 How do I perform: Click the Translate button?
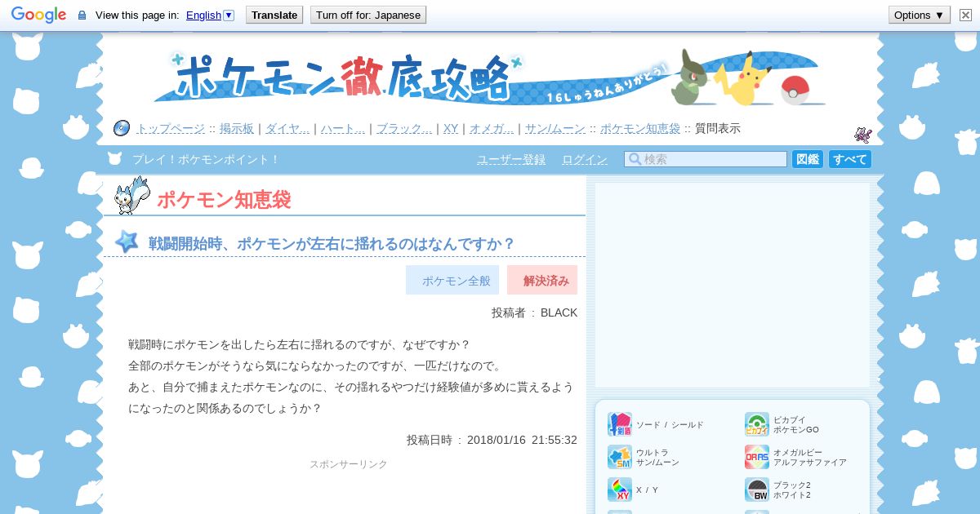274,15
